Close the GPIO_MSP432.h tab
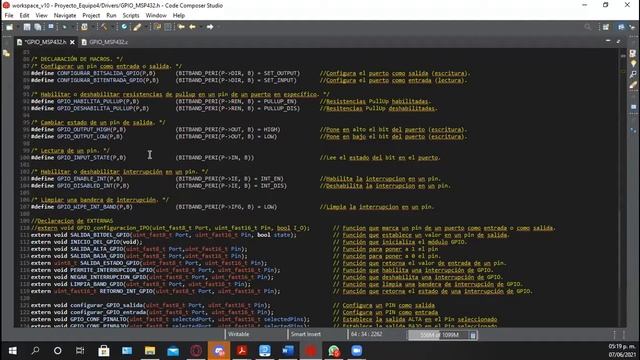The image size is (640, 360). pos(72,42)
